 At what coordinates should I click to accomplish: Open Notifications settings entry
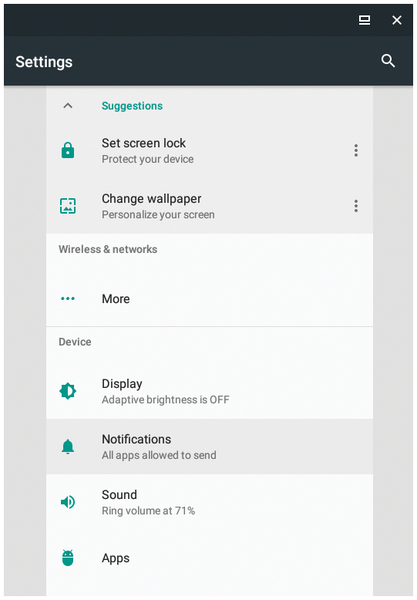(210, 447)
